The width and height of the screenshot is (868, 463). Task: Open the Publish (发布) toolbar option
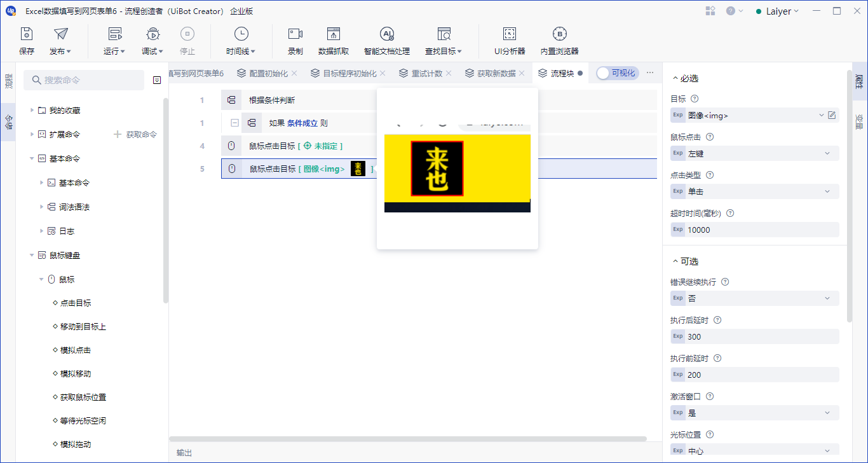(x=60, y=41)
